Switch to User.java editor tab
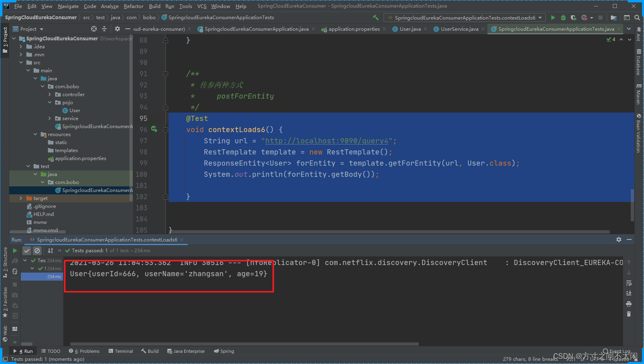The image size is (644, 364). coord(410,29)
